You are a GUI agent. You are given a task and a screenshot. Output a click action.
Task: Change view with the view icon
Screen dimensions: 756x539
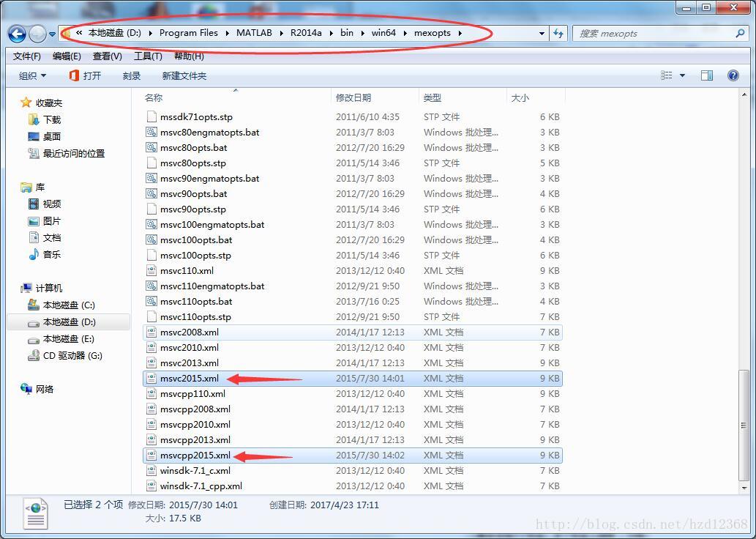click(x=666, y=75)
